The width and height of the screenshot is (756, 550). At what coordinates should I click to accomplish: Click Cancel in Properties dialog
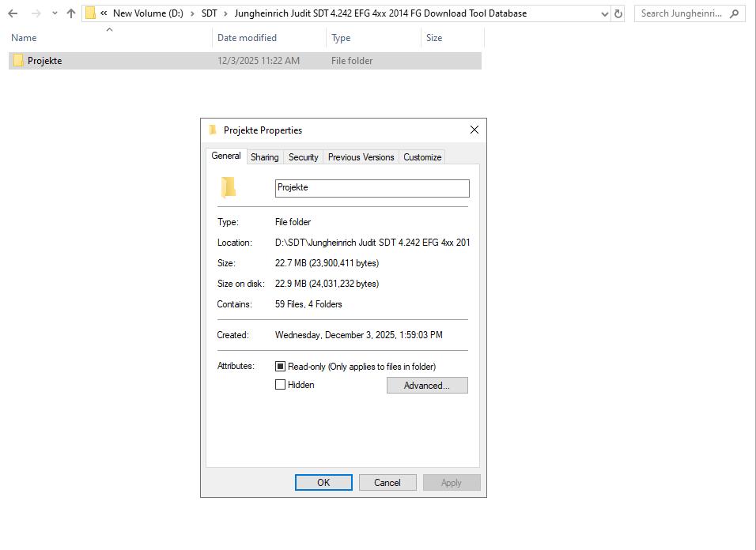point(387,483)
